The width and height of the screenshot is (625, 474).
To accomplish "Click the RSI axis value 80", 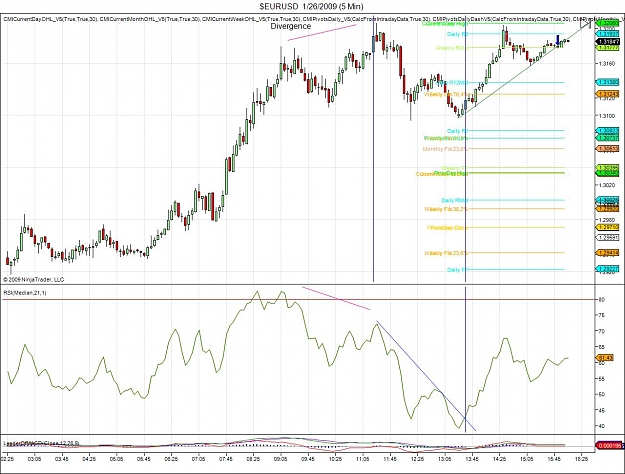I will coord(601,300).
